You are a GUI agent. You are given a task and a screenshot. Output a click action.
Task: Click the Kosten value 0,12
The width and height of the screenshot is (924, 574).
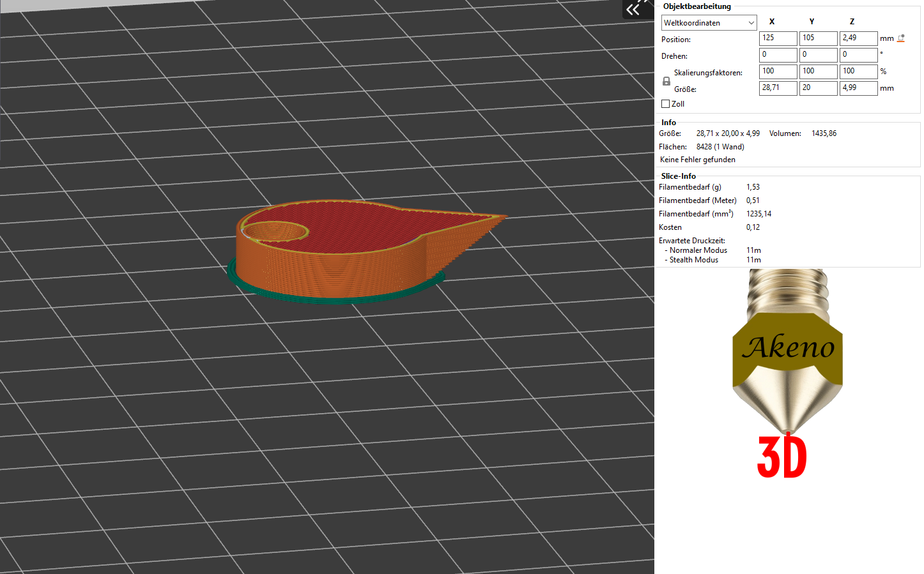(x=753, y=227)
